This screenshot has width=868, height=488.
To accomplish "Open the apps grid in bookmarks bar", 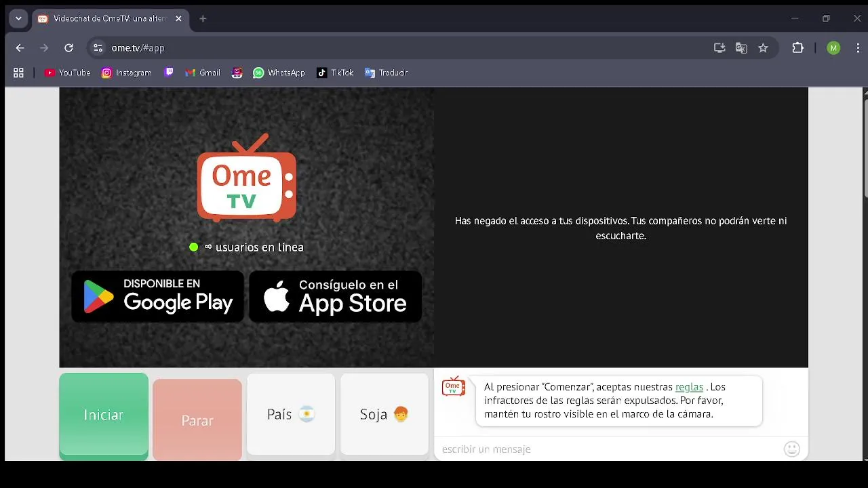I will (18, 73).
